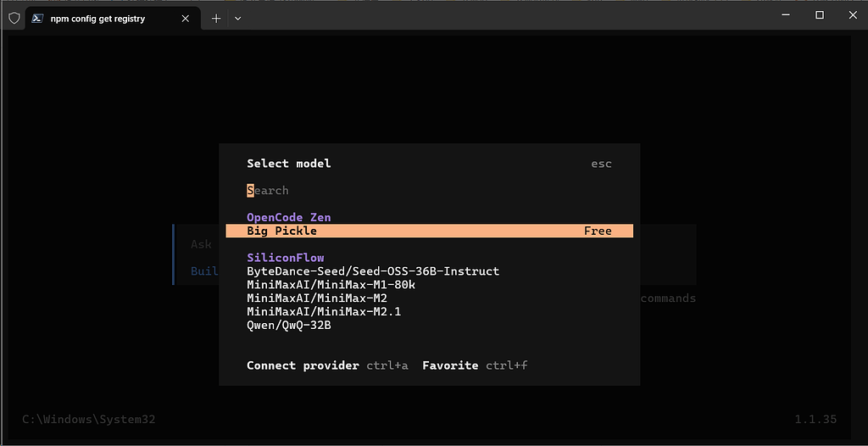
Task: Click Connect provider at dialog bottom
Action: tap(303, 365)
